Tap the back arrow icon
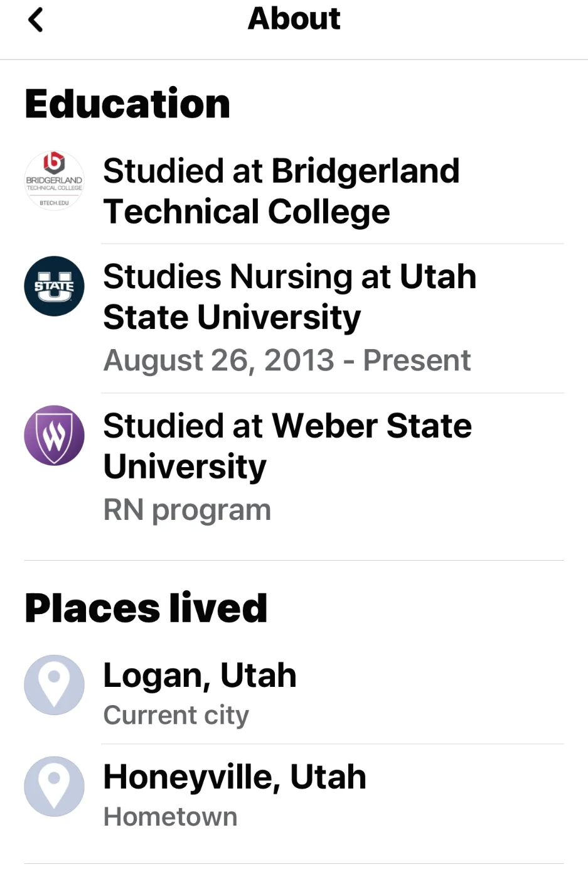This screenshot has height=879, width=588. [36, 20]
